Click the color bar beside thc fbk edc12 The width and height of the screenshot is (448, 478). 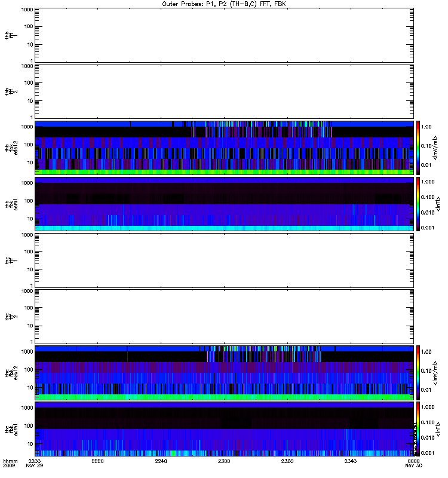[x=418, y=373]
